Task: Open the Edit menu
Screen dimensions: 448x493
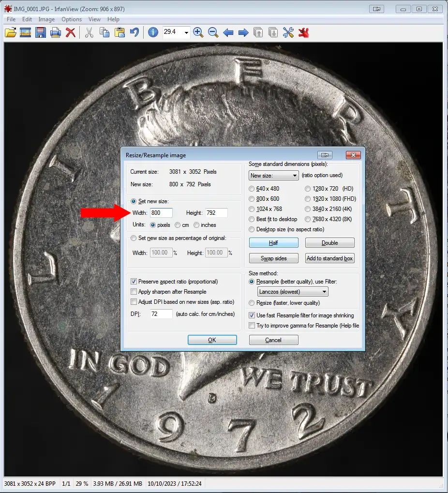Action: [x=27, y=19]
